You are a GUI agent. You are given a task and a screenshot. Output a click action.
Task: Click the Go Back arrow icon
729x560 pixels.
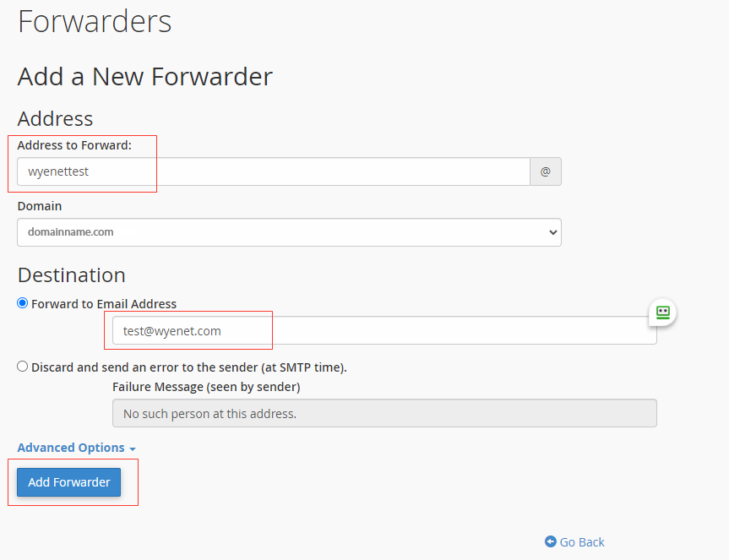pos(551,541)
